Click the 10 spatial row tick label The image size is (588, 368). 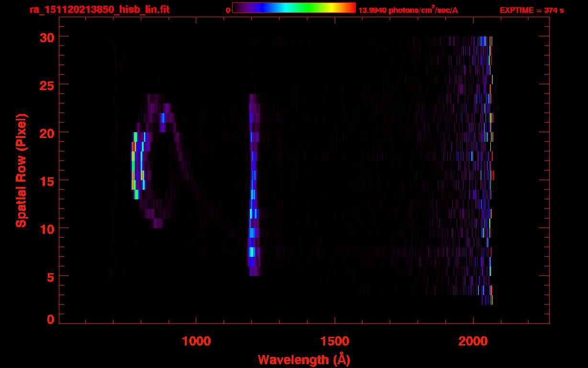tap(46, 229)
